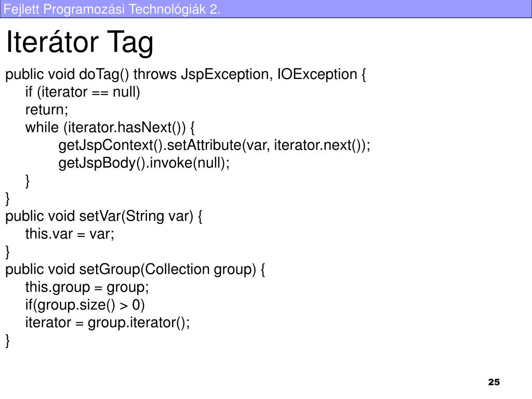
Task: Click the 'iterator = group.iterator();' line
Action: coord(108,323)
